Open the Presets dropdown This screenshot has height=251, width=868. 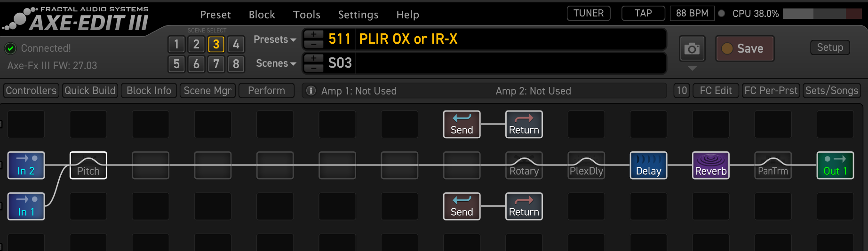click(x=275, y=39)
